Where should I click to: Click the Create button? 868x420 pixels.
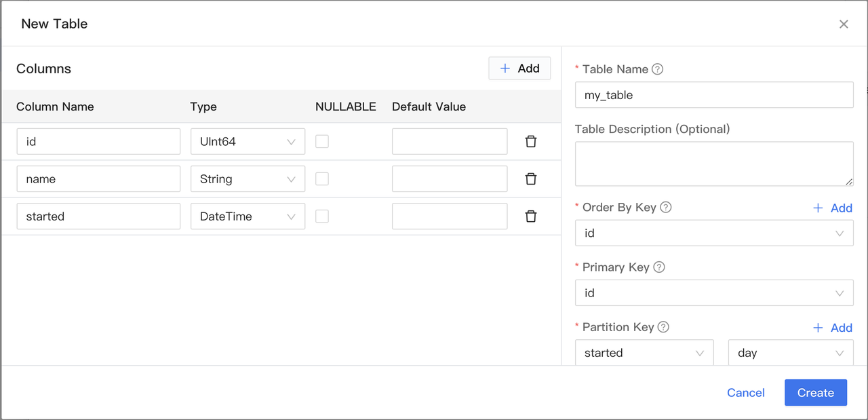[x=815, y=393]
